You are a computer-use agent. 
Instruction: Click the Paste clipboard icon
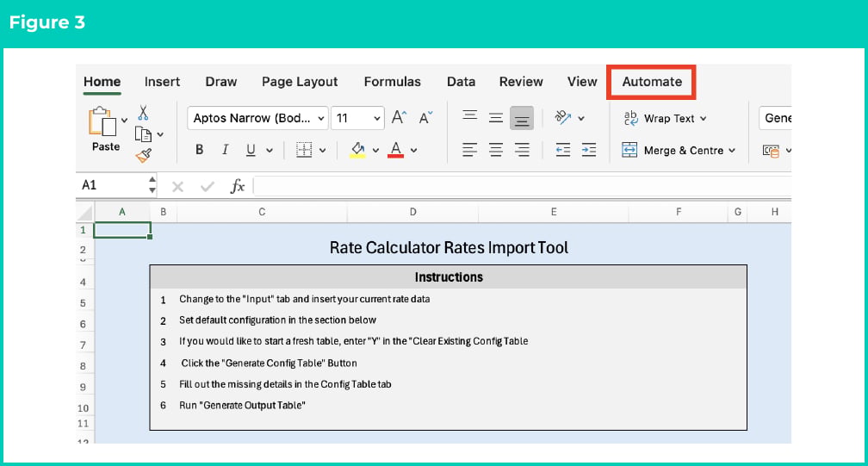(x=102, y=121)
